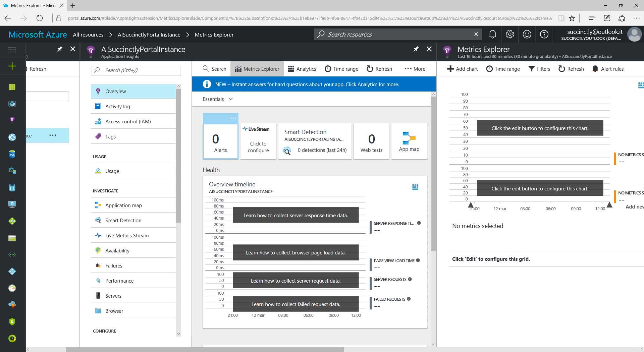Open the Usage menu item
The height and width of the screenshot is (352, 644).
pos(133,171)
